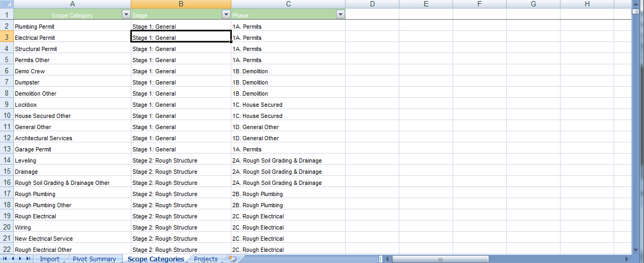Select column D header
The height and width of the screenshot is (263, 644).
tap(372, 4)
